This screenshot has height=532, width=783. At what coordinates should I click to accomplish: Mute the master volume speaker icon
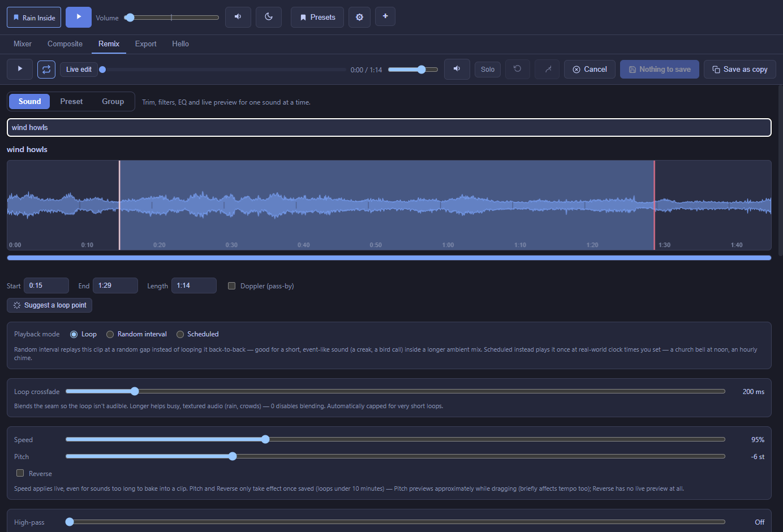click(x=238, y=17)
